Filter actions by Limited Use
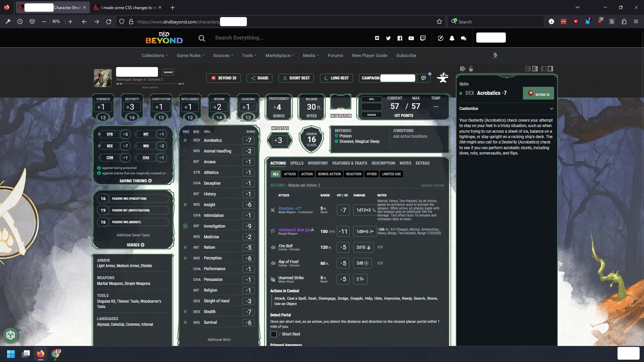644x362 pixels. (391, 174)
